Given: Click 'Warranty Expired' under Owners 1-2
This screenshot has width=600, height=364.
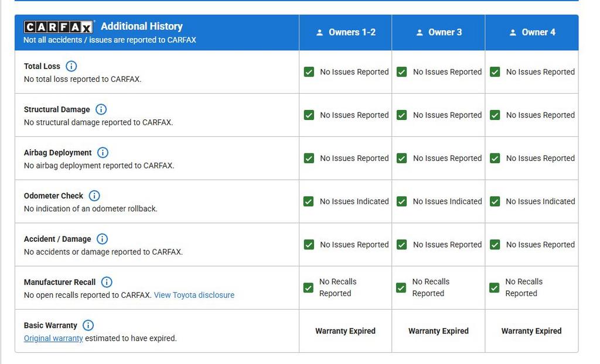Looking at the screenshot, I should pos(346,331).
